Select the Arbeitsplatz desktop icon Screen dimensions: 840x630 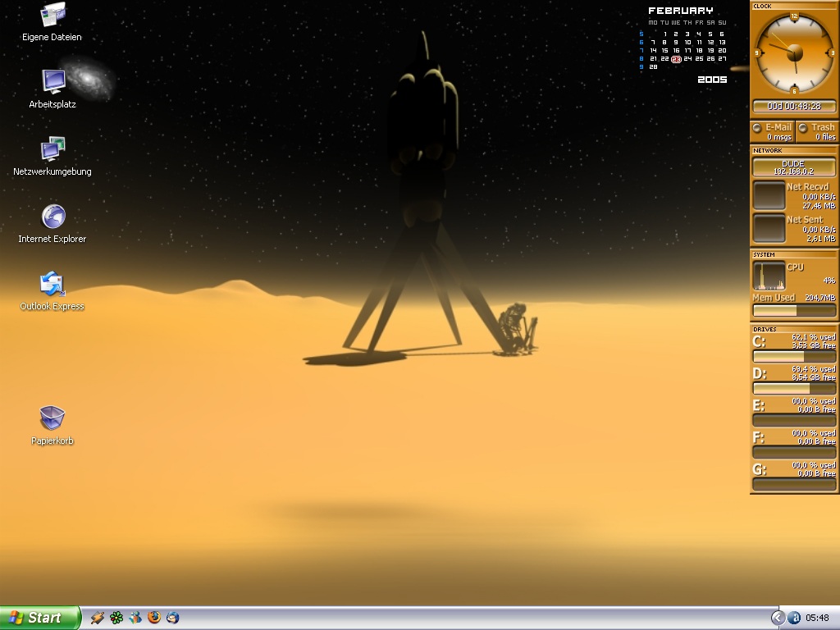point(52,89)
